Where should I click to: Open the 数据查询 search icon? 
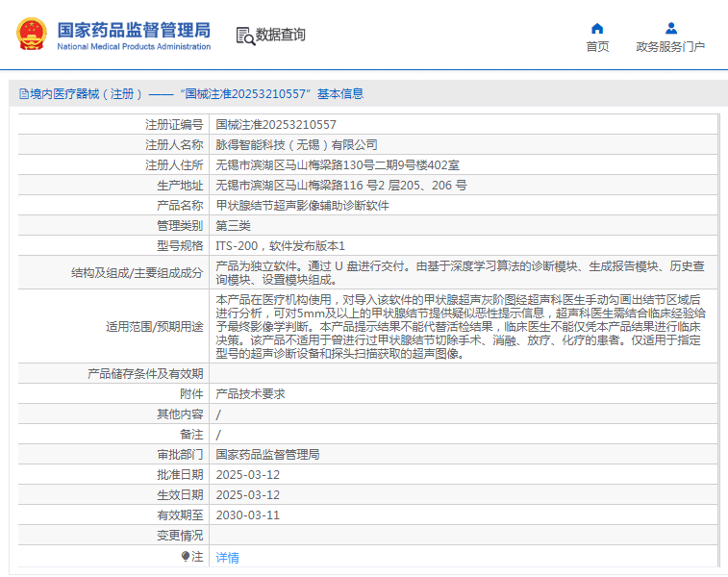(245, 36)
